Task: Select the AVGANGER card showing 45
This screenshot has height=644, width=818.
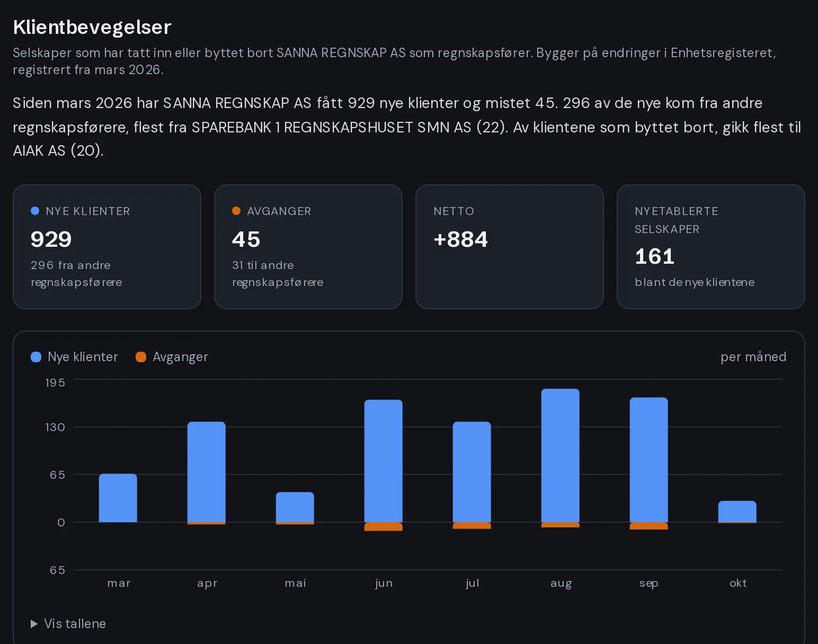Action: tap(308, 247)
